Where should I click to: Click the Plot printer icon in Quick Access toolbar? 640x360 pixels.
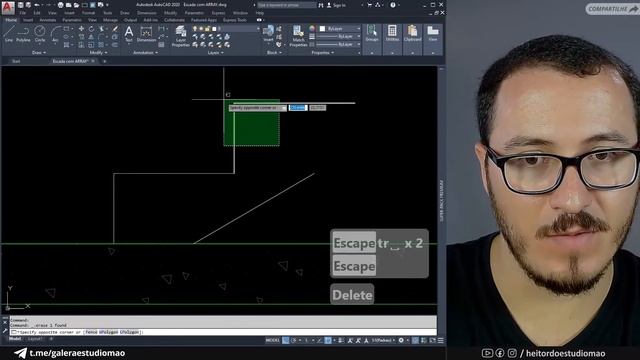pyautogui.click(x=60, y=5)
